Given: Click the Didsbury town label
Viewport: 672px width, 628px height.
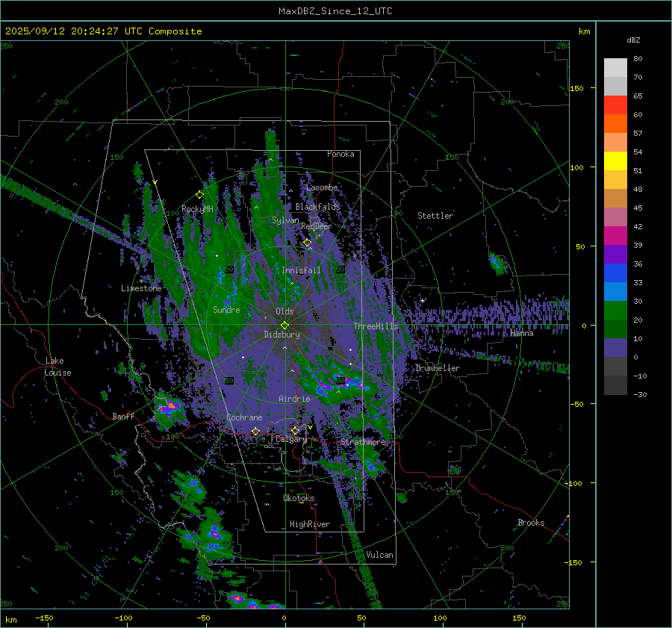Looking at the screenshot, I should [x=281, y=335].
